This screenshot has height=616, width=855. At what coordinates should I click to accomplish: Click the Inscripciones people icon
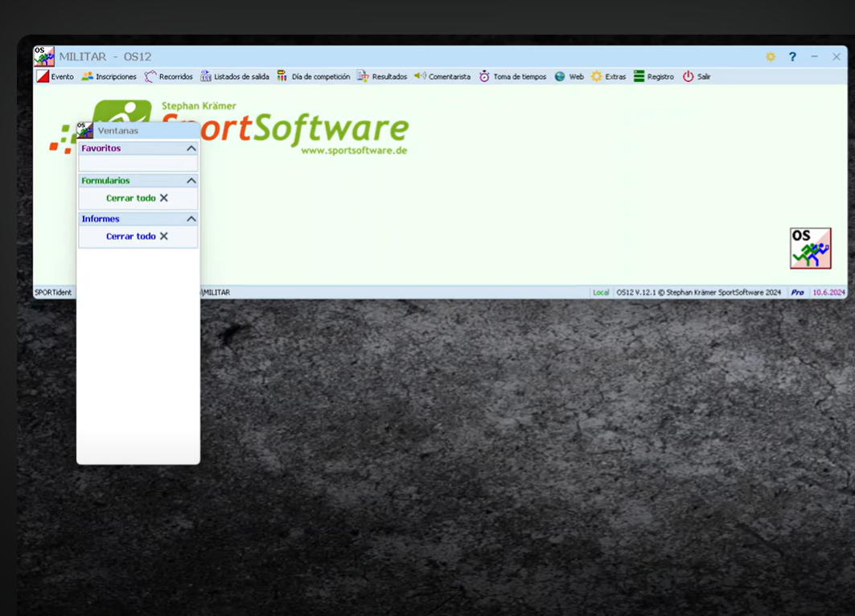click(x=88, y=76)
